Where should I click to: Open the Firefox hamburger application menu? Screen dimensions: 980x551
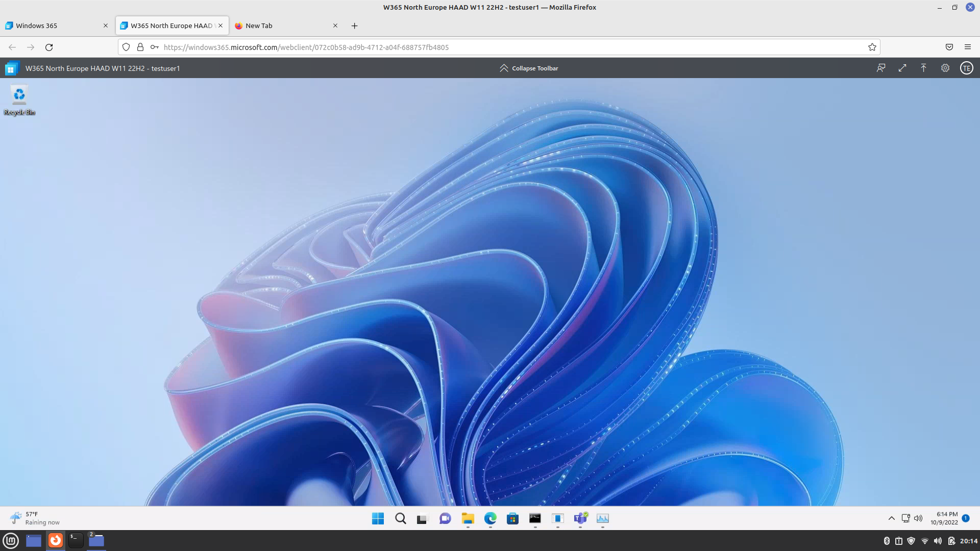pyautogui.click(x=968, y=47)
